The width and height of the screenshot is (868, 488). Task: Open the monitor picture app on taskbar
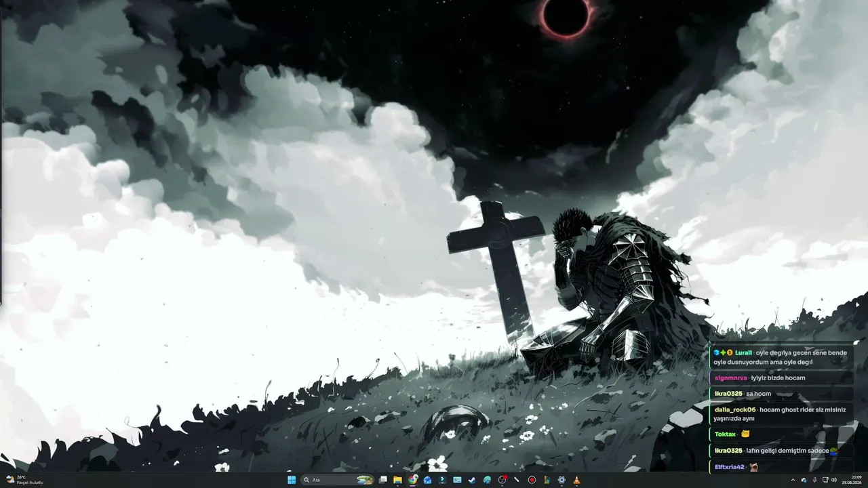457,480
